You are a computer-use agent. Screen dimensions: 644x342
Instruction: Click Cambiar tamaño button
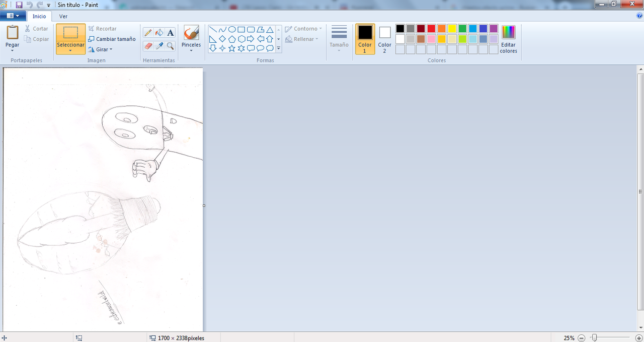[x=112, y=39]
